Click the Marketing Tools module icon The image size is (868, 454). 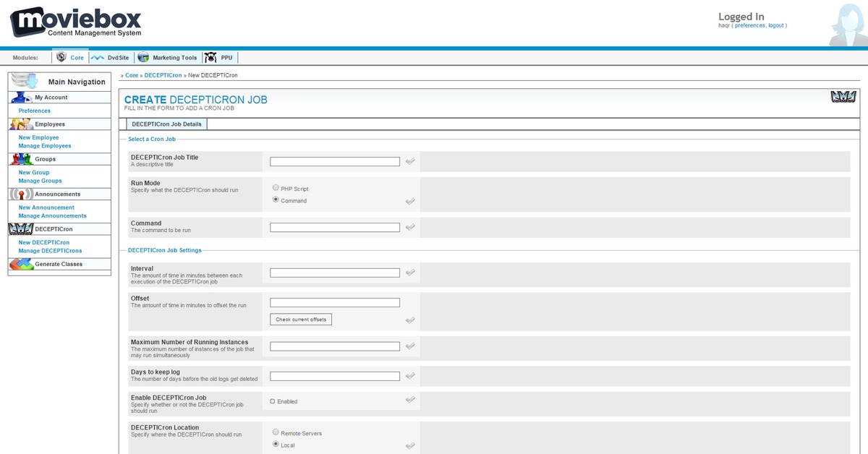(143, 58)
